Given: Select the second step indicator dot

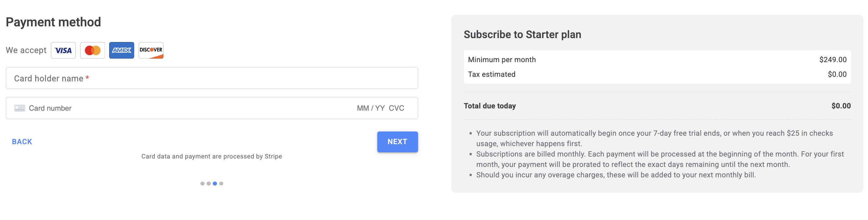Looking at the screenshot, I should pyautogui.click(x=209, y=184).
